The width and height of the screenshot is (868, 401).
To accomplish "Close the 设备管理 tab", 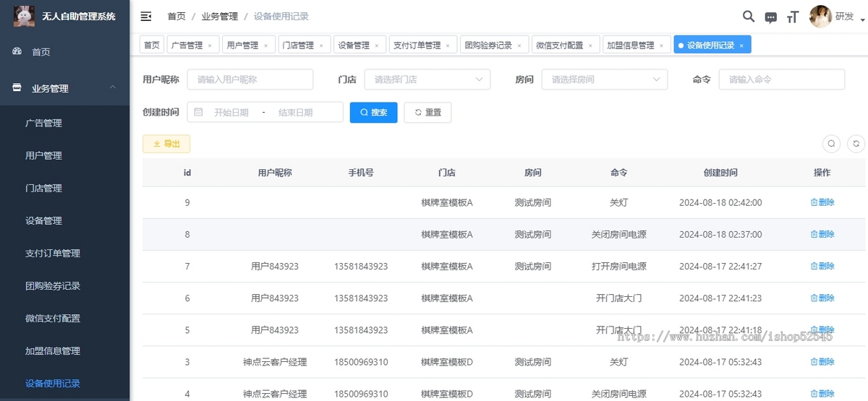I will point(377,46).
